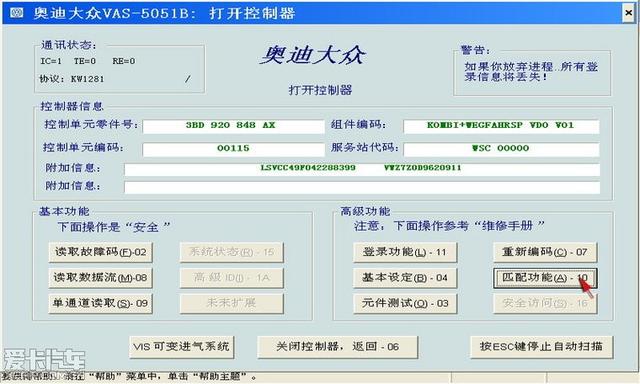Click 关闭控制器, 返回-06 button
Viewport: 640px width, 384px height.
[x=338, y=347]
